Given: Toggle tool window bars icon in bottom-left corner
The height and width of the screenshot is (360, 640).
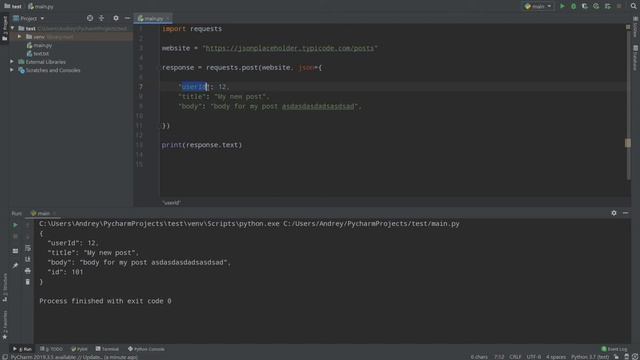Looking at the screenshot, I should (4, 357).
